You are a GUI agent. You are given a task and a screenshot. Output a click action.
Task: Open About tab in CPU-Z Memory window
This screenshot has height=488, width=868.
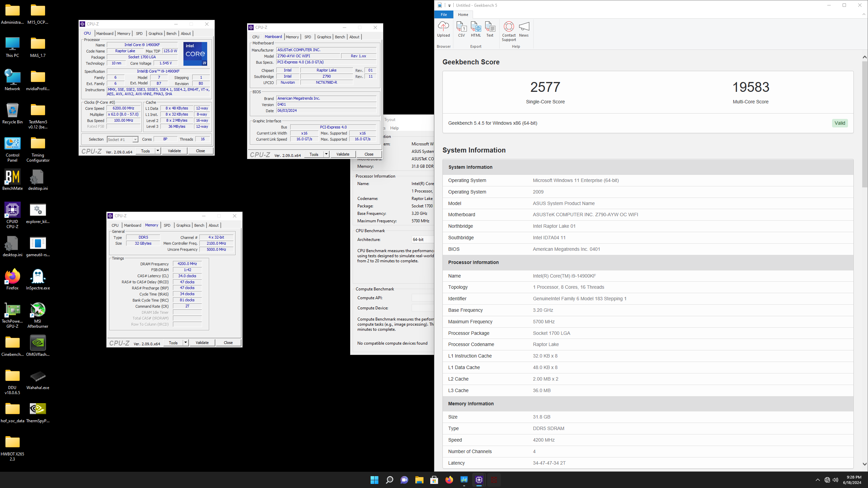point(214,225)
